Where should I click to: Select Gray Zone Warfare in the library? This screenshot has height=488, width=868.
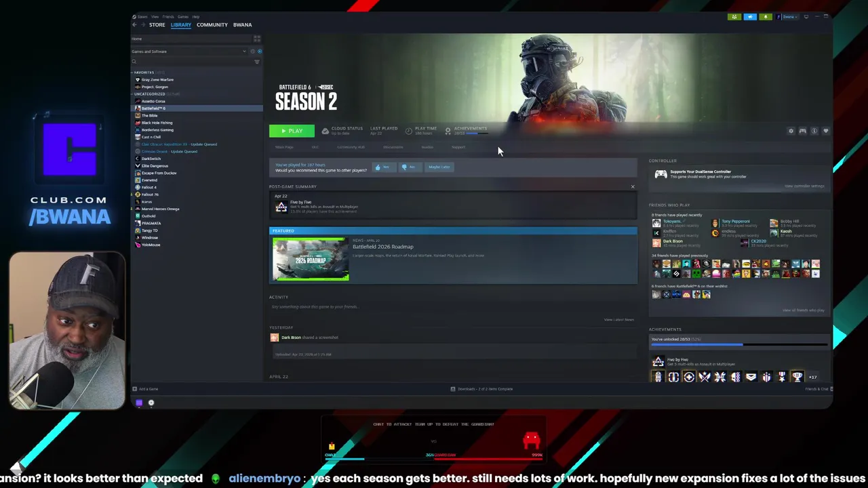click(157, 80)
